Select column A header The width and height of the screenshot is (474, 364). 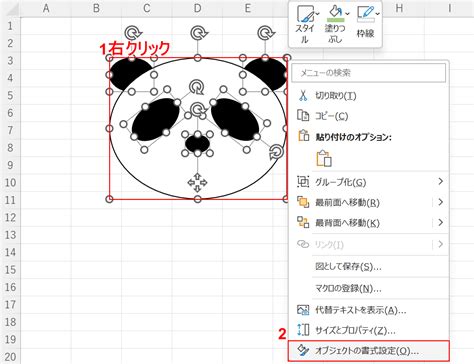point(46,8)
